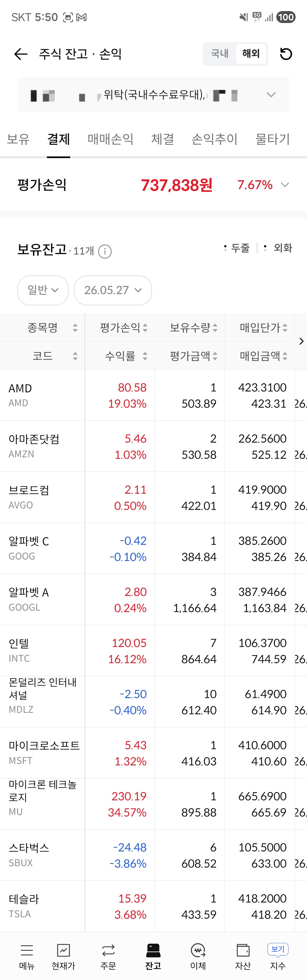This screenshot has height=980, width=307.
Task: Select the 외화 currency option
Action: pyautogui.click(x=278, y=248)
